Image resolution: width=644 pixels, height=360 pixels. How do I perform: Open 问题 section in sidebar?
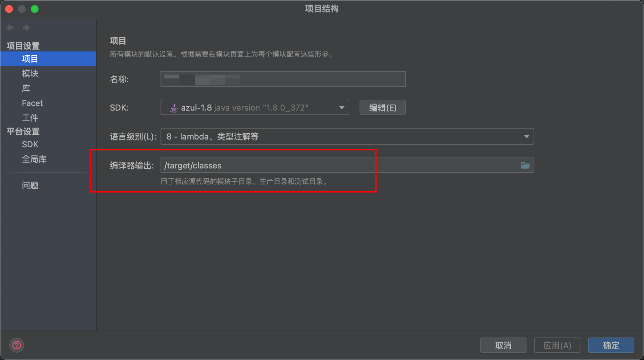click(30, 185)
